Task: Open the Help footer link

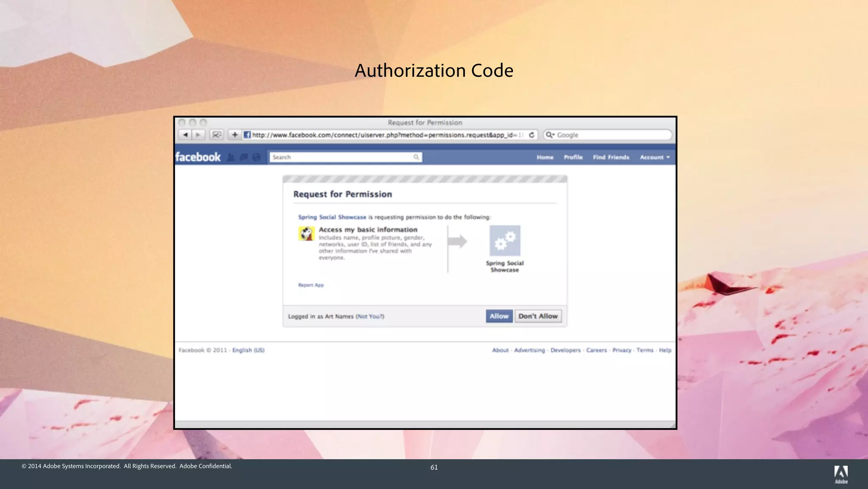Action: pyautogui.click(x=665, y=350)
